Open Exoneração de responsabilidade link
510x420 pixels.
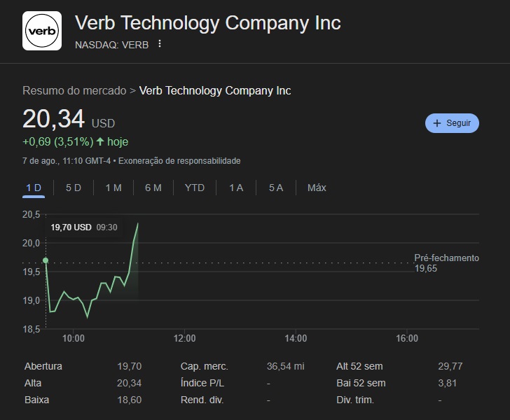tap(179, 161)
